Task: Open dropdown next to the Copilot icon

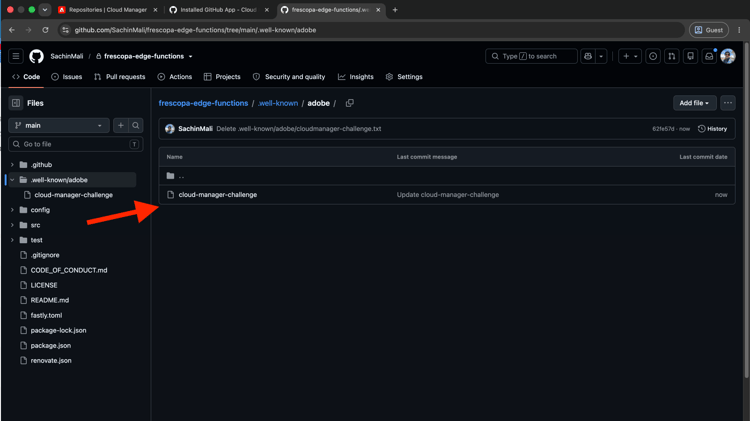Action: [601, 56]
